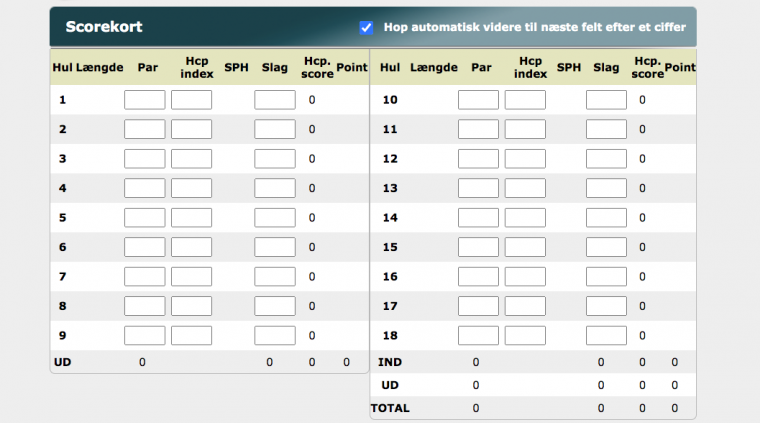Image resolution: width=760 pixels, height=423 pixels.
Task: Focus the Par field for hole 18
Action: 478,336
